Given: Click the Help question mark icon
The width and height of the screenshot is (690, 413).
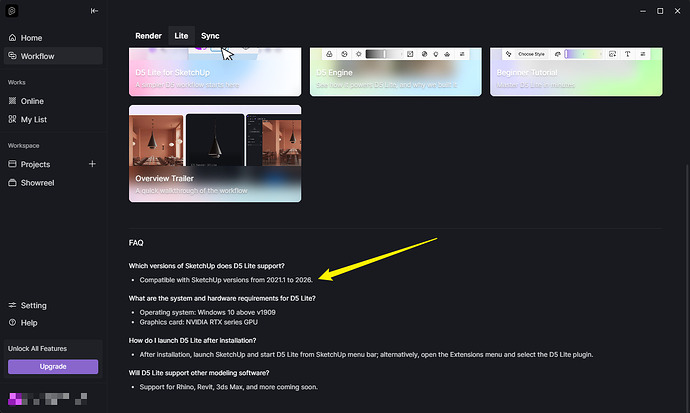Looking at the screenshot, I should (12, 322).
